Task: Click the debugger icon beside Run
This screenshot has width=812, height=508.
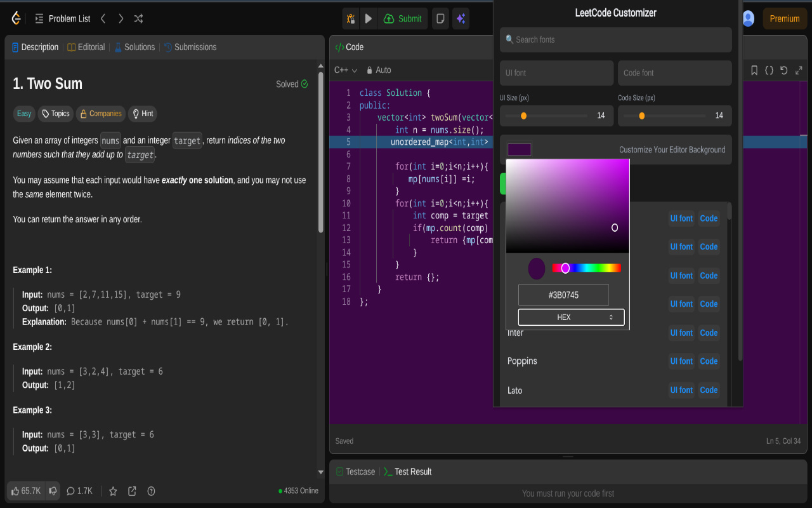Action: (x=350, y=19)
